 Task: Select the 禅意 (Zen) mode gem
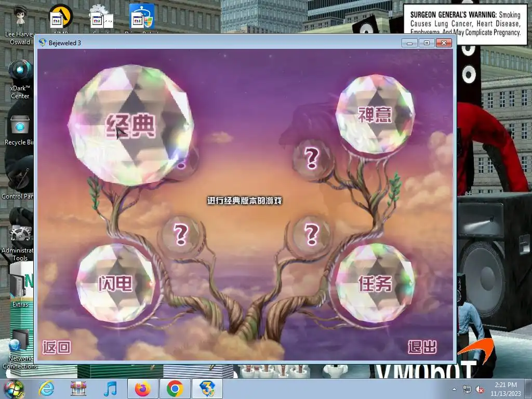375,114
